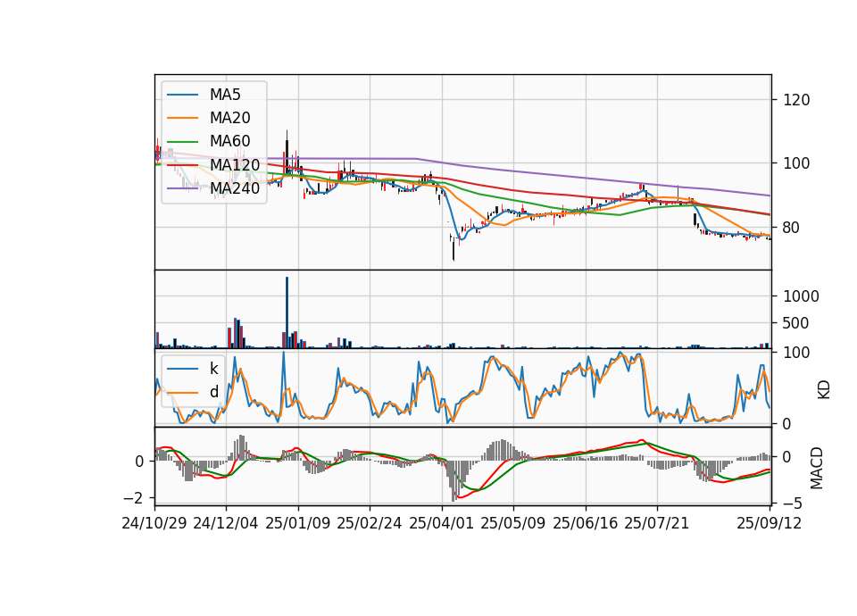Image resolution: width=857 pixels, height=616 pixels.
Task: Click the purple MA240 legend line swatch
Action: coord(182,188)
